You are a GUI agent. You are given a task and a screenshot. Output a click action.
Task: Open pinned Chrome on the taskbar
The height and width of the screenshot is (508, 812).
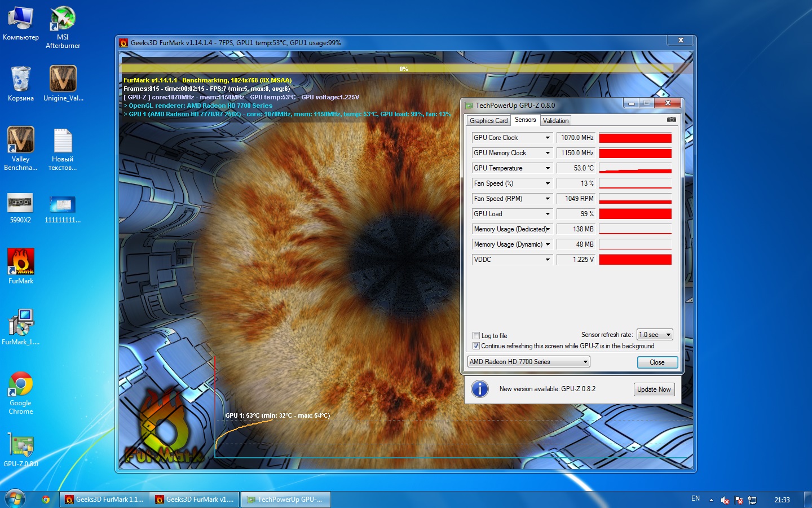tap(46, 500)
